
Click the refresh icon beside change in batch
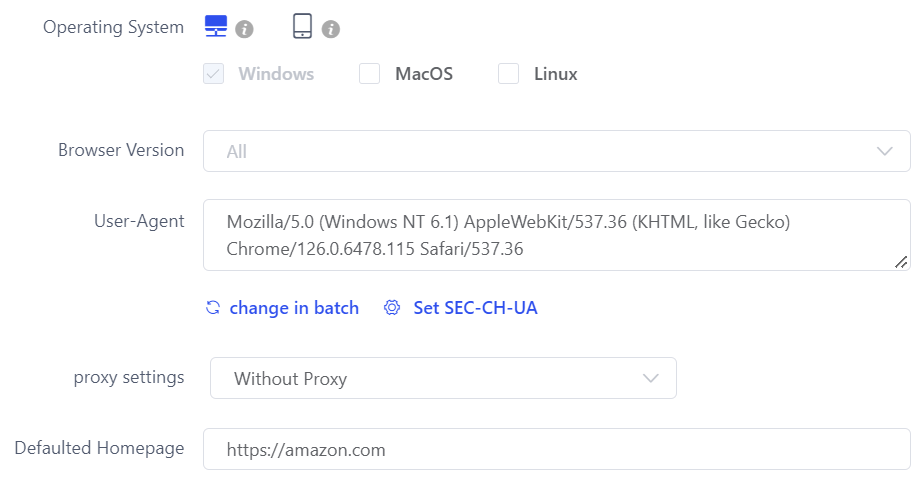[x=213, y=308]
